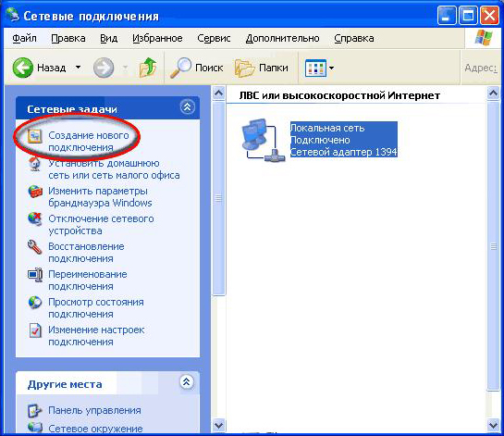Click the Views grid icon in toolbar

coord(315,68)
